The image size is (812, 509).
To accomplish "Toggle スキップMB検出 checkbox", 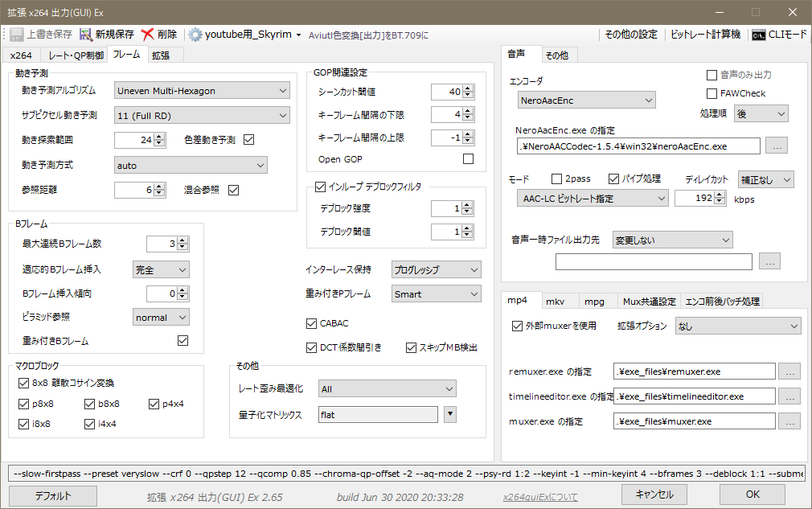I will [x=411, y=347].
